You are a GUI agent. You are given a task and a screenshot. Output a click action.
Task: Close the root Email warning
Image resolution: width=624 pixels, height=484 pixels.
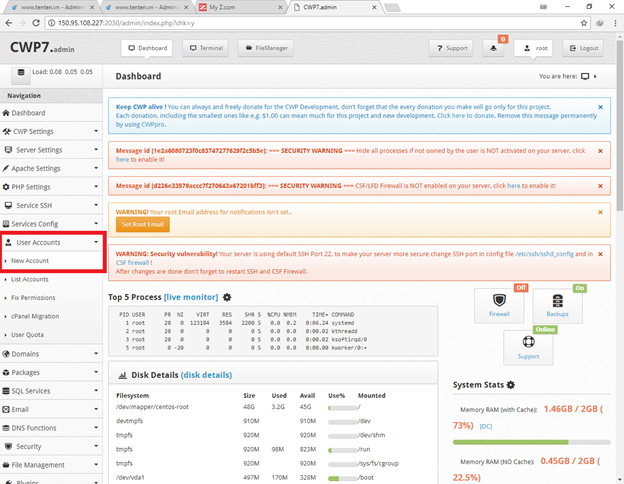[x=601, y=212]
